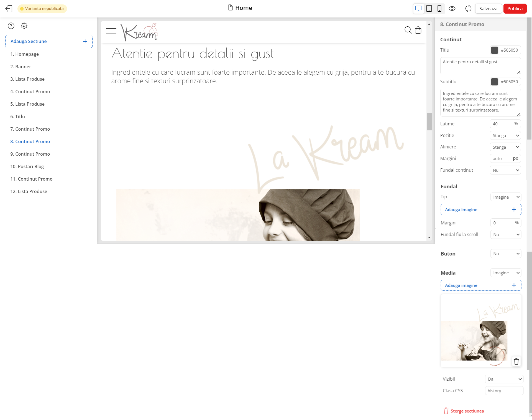Expand the Fundal continut dropdown
This screenshot has width=532, height=420.
[x=505, y=170]
